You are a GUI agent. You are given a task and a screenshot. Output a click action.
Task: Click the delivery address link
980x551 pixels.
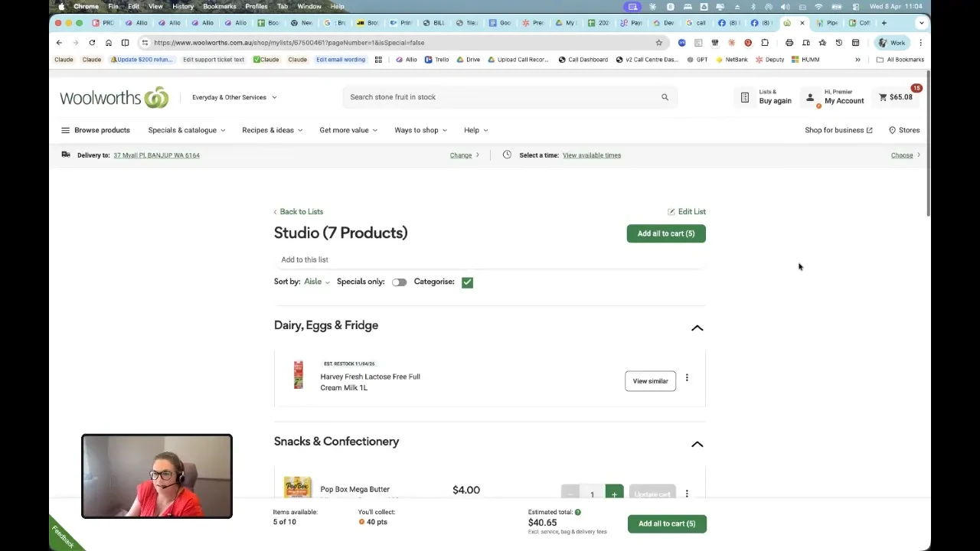click(x=156, y=155)
